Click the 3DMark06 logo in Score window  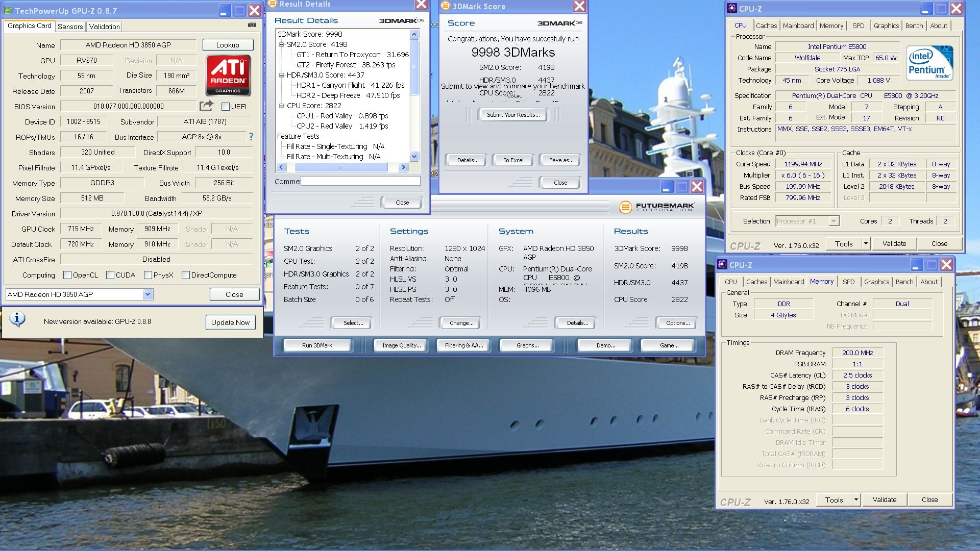[559, 23]
